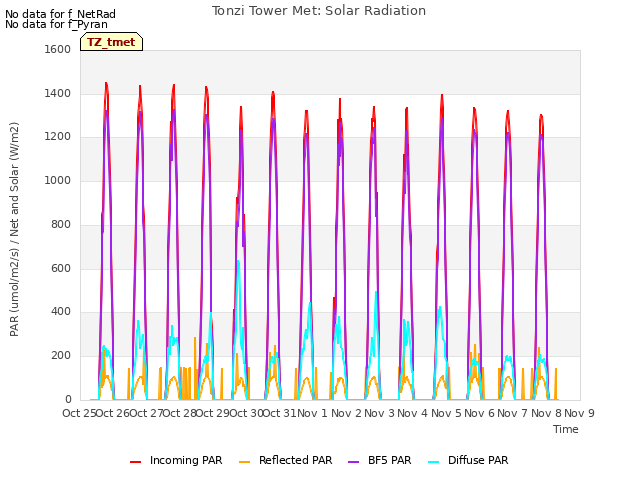Click the x-axis title Time
The width and height of the screenshot is (640, 480).
pyautogui.click(x=566, y=429)
